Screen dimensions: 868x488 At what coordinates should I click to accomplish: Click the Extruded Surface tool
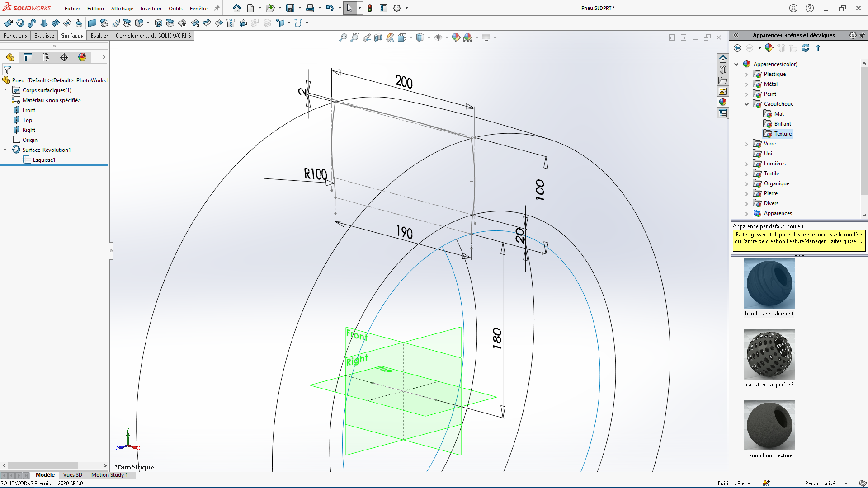pyautogui.click(x=8, y=23)
